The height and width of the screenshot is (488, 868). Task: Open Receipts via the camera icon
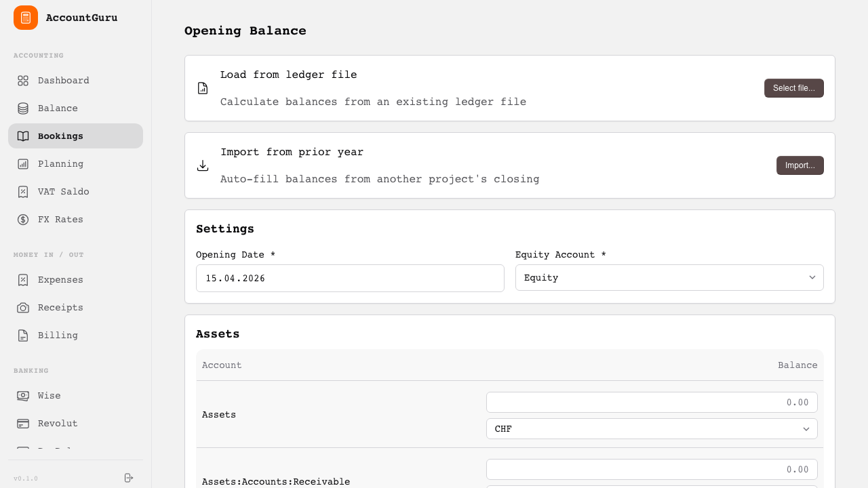click(22, 307)
